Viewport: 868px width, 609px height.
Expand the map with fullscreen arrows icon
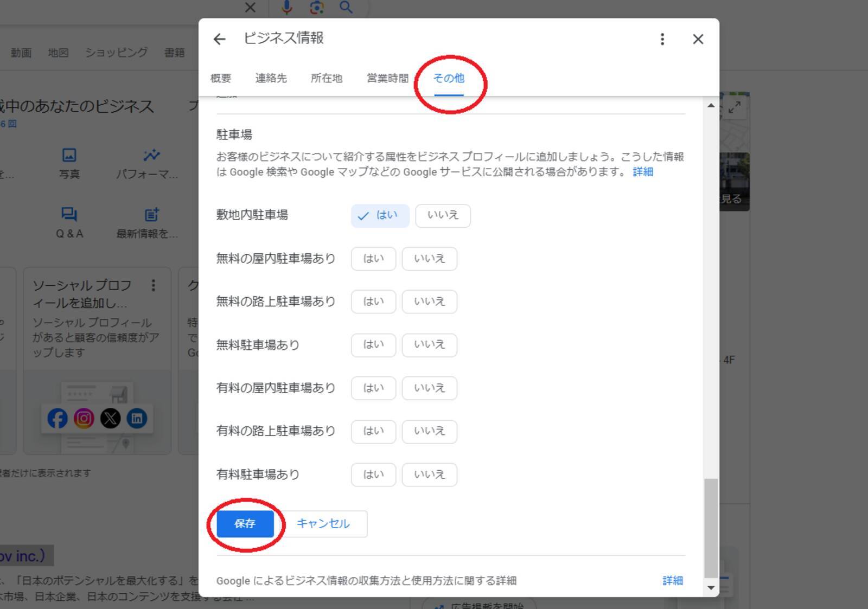(x=735, y=107)
